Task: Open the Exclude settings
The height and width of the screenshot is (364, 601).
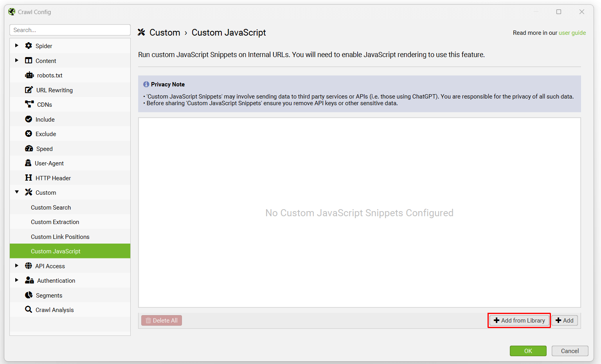Action: (x=70, y=134)
